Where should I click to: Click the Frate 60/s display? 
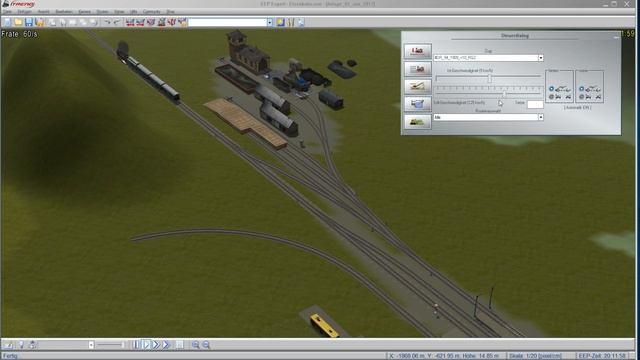[x=19, y=34]
